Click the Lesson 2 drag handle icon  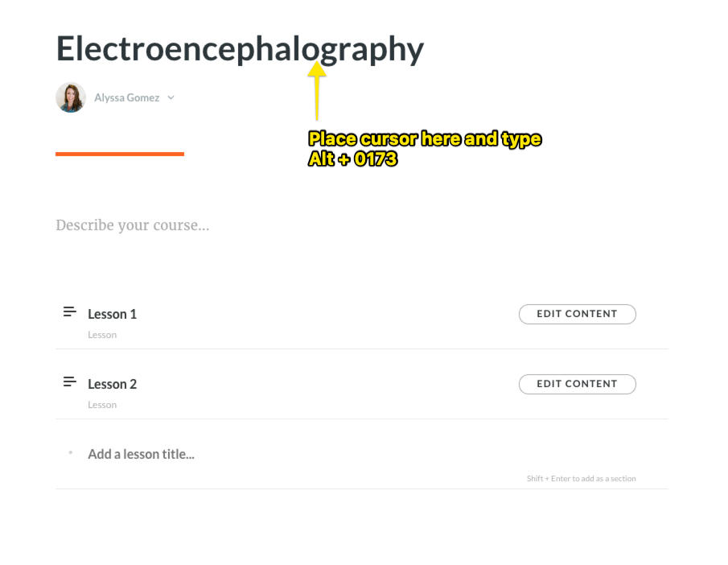[70, 381]
